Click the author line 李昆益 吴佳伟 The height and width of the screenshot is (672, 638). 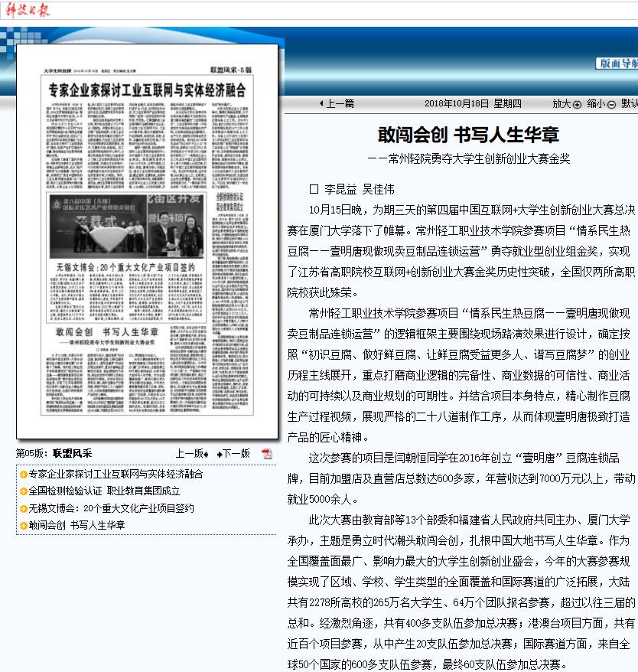(x=352, y=189)
